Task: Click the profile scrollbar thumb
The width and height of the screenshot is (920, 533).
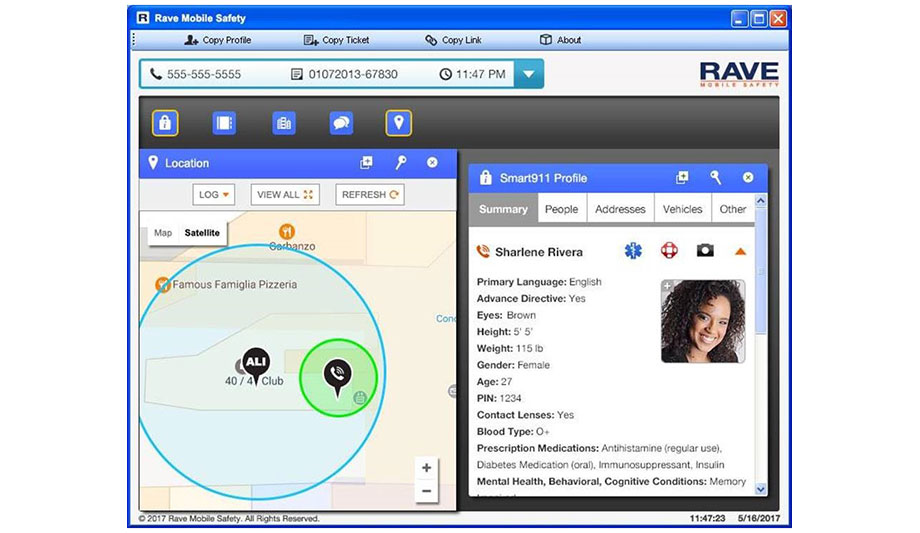Action: pyautogui.click(x=760, y=273)
